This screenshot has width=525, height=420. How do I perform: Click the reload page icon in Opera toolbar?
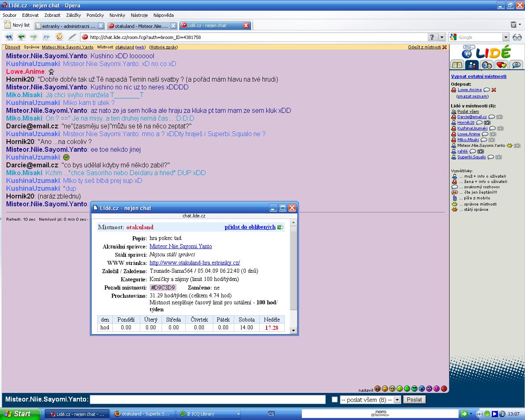pyautogui.click(x=59, y=37)
